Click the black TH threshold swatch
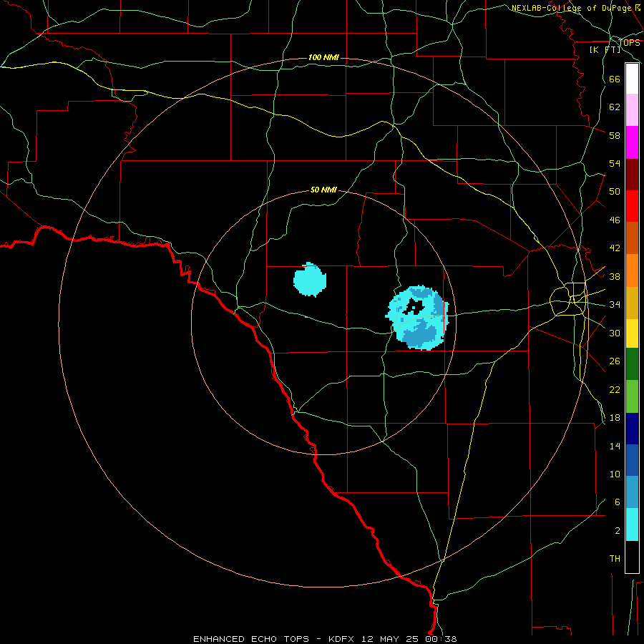 (x=632, y=557)
